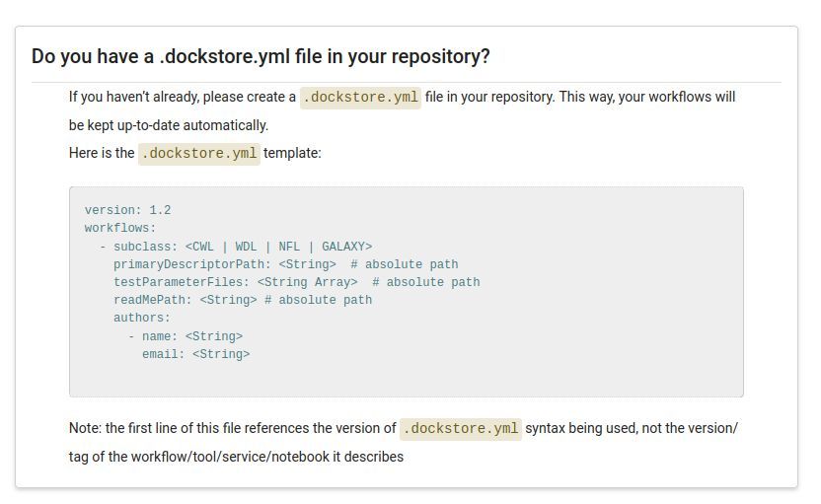Click 'Note: the first line of this file' text
This screenshot has width=821, height=504.
point(155,428)
